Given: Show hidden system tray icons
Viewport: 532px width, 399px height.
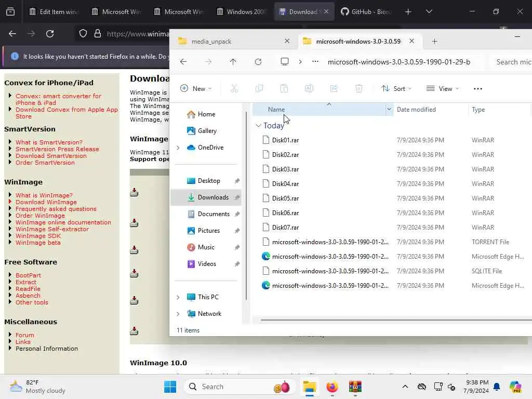Looking at the screenshot, I should tap(405, 387).
